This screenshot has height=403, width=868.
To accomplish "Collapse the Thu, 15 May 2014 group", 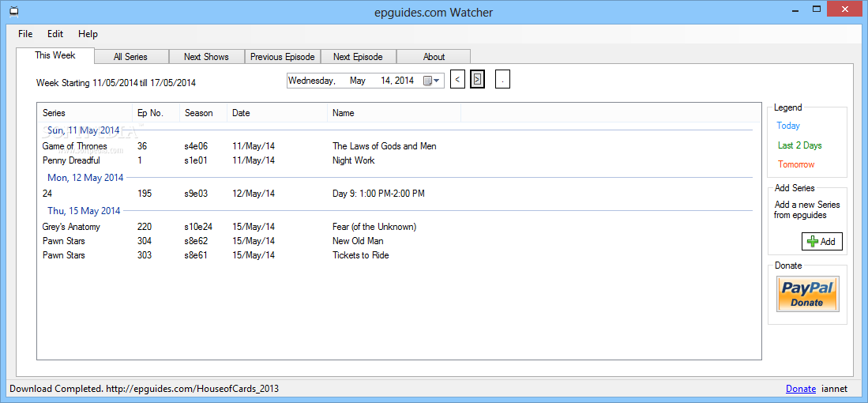I will (84, 211).
